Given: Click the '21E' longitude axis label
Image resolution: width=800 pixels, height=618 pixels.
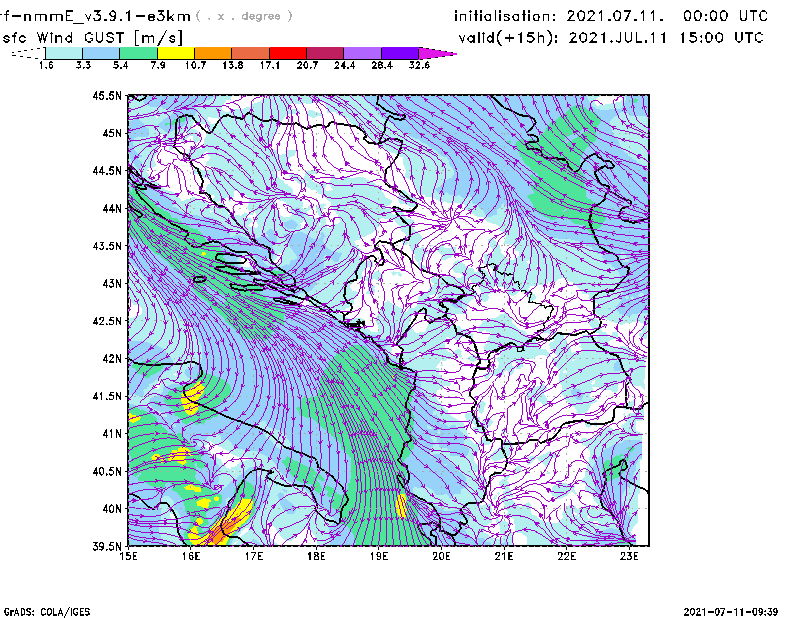Looking at the screenshot, I should point(504,556).
